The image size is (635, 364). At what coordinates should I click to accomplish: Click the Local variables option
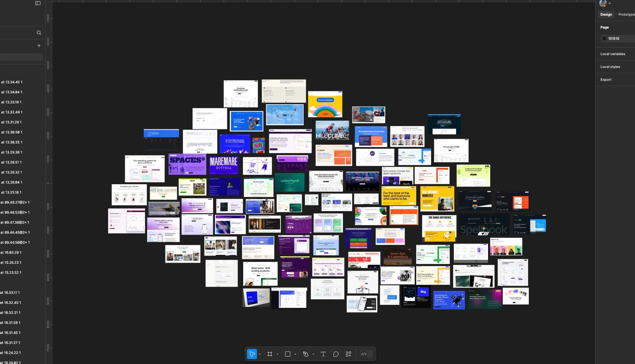click(x=612, y=54)
